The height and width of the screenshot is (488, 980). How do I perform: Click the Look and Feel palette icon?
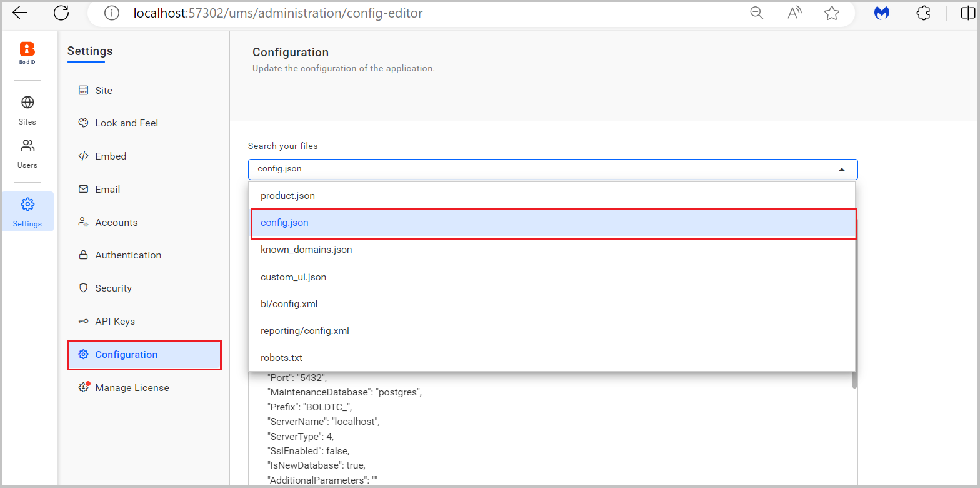coord(83,123)
